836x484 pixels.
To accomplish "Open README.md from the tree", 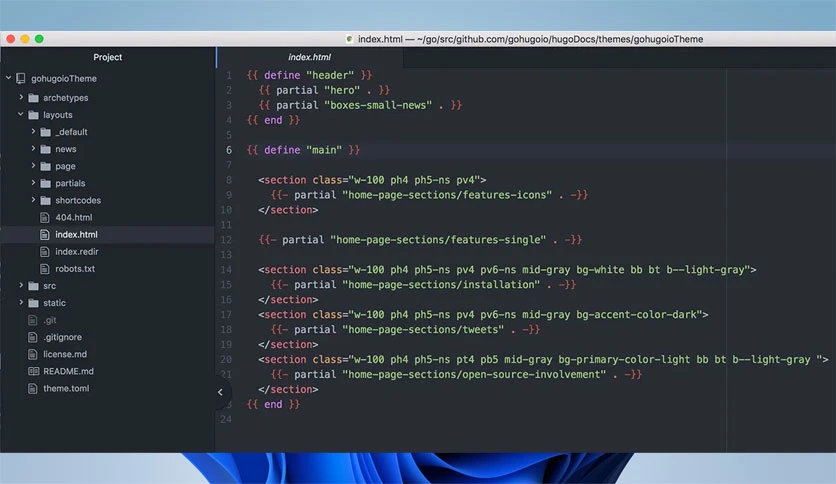I will click(x=68, y=371).
